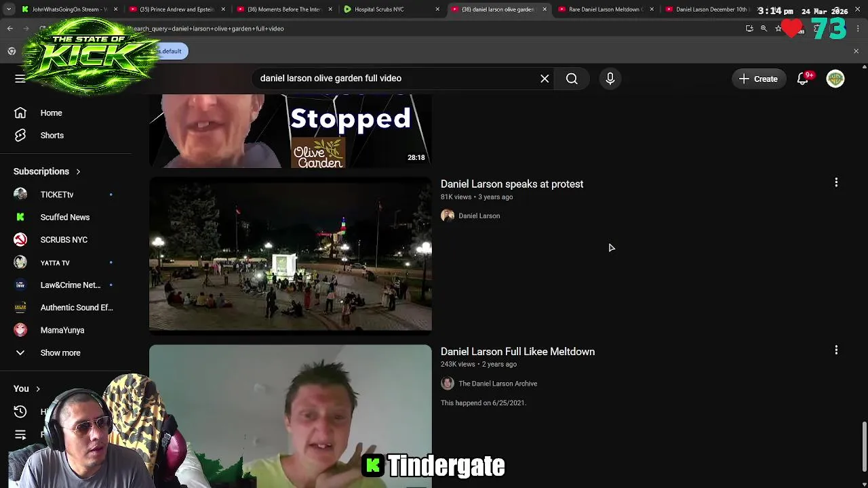Open the SCRUBS NYC channel avatar
This screenshot has height=488, width=868.
(x=20, y=239)
